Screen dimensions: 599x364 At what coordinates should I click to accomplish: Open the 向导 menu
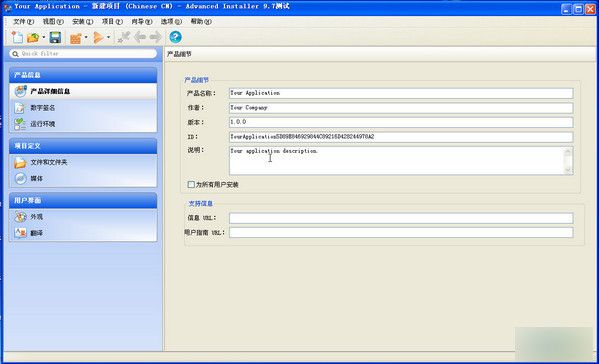(x=142, y=22)
